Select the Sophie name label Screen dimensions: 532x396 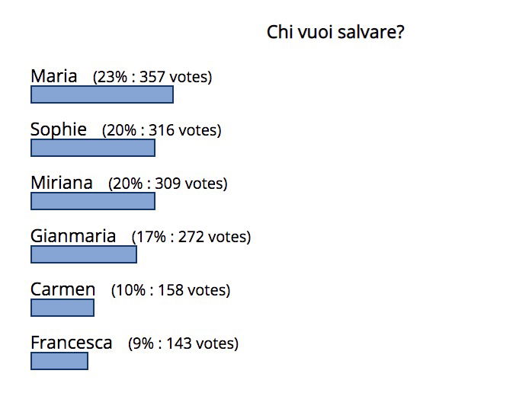[59, 130]
